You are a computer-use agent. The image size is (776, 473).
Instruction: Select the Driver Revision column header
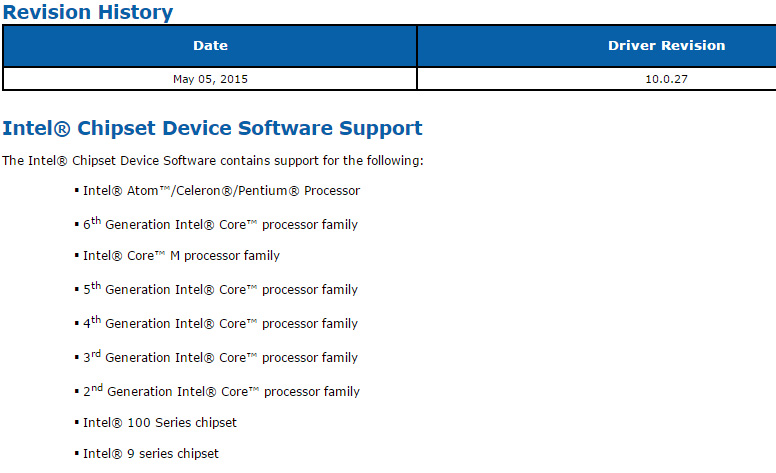(597, 46)
